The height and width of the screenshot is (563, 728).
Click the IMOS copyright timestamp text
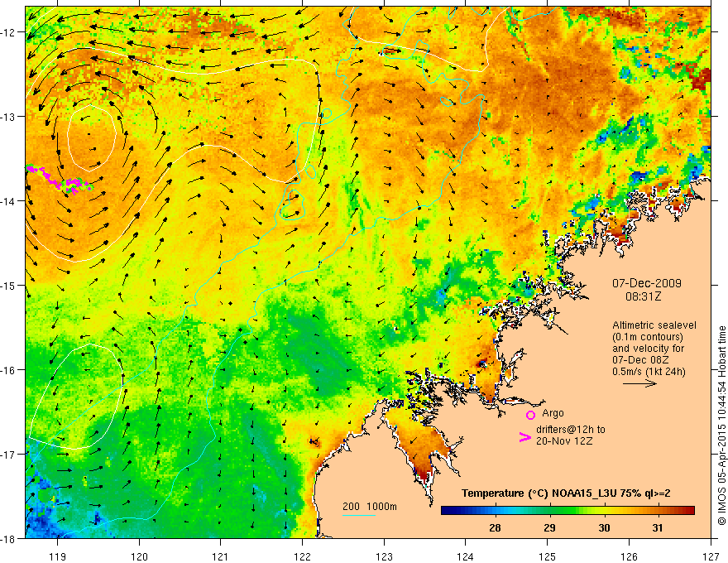point(721,426)
